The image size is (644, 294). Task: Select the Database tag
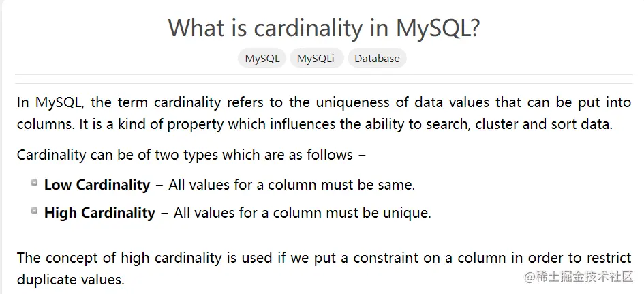point(377,59)
